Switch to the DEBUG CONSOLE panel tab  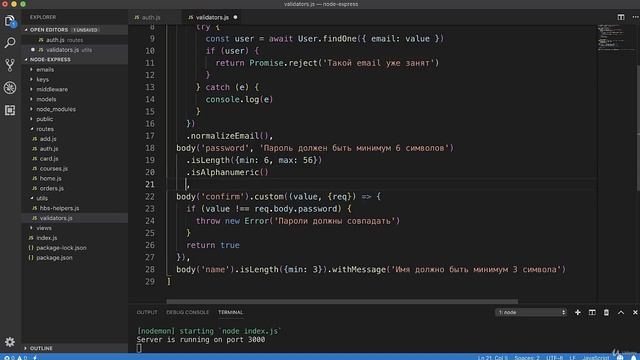tap(187, 312)
